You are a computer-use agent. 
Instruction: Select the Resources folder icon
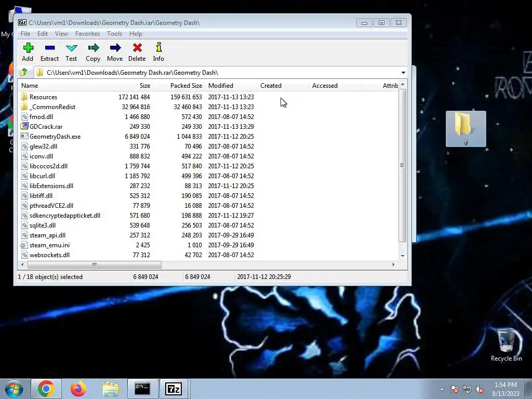[24, 97]
